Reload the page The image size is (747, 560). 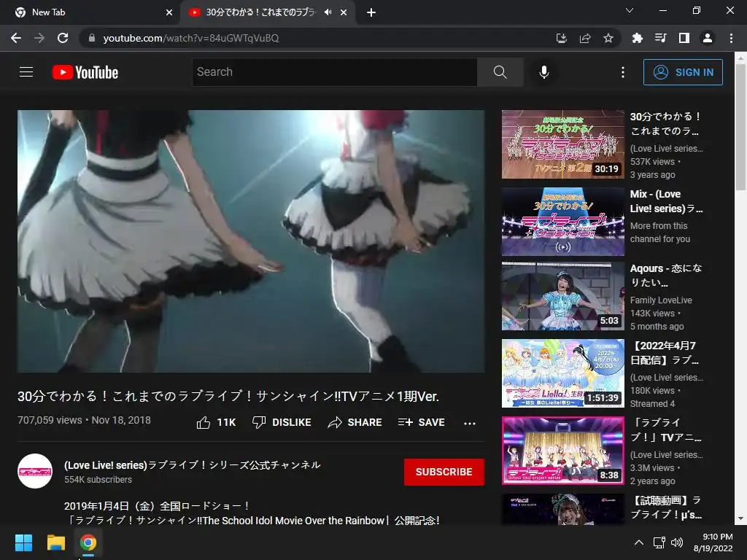63,38
